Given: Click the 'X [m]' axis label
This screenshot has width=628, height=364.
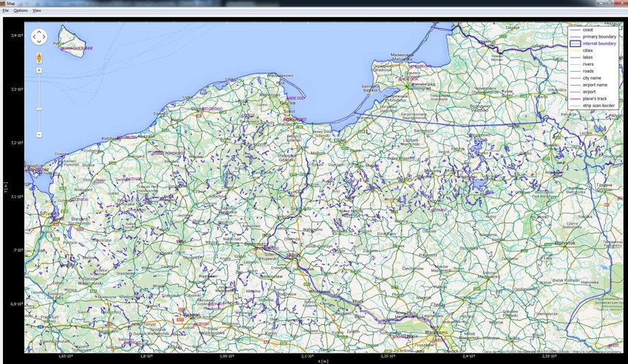Looking at the screenshot, I should tap(323, 361).
